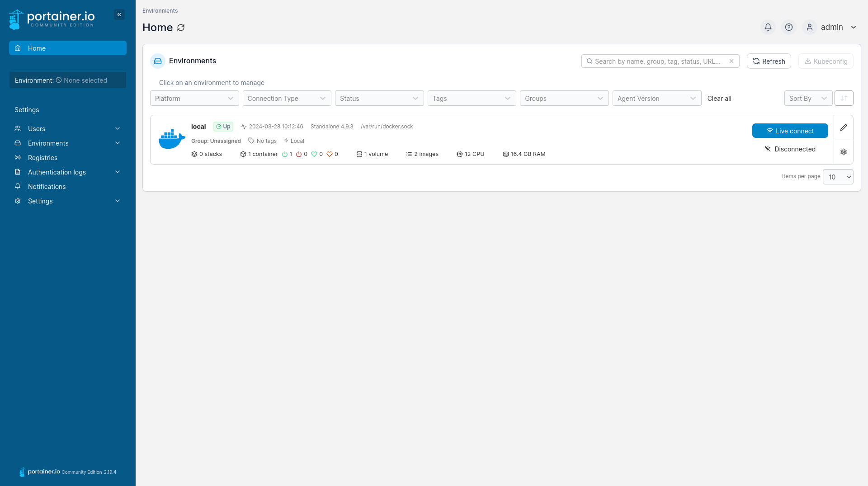Click the refresh icon next to Home title

[x=181, y=28]
